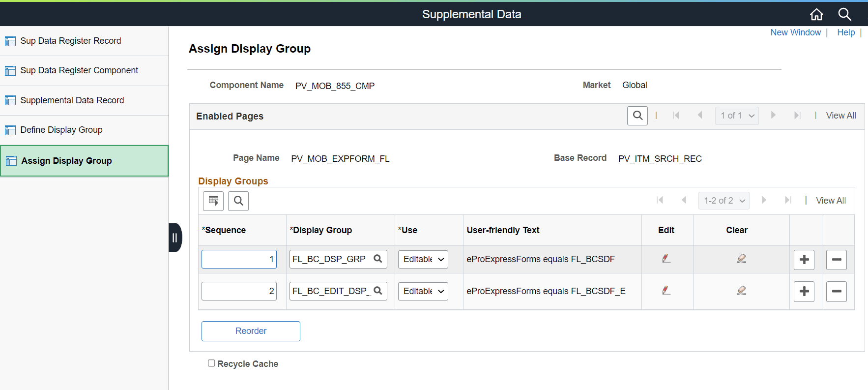Viewport: 868px width, 390px height.
Task: Go to next row in Display Groups
Action: pyautogui.click(x=764, y=200)
